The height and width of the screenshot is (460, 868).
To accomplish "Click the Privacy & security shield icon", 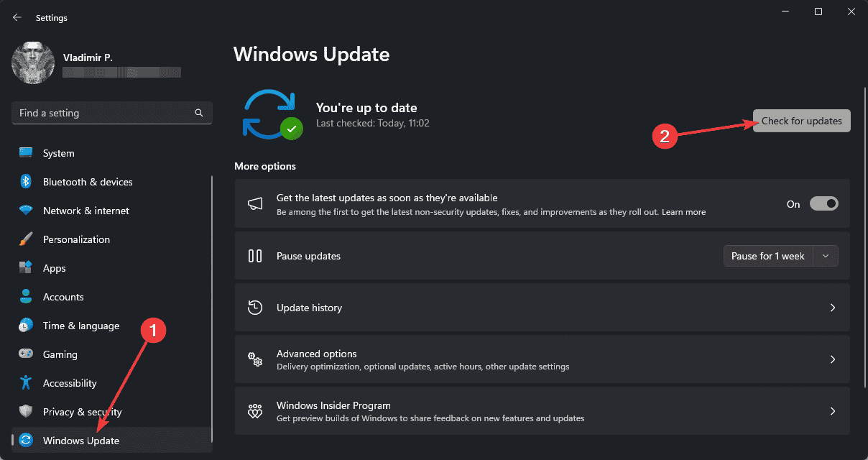I will pos(27,412).
